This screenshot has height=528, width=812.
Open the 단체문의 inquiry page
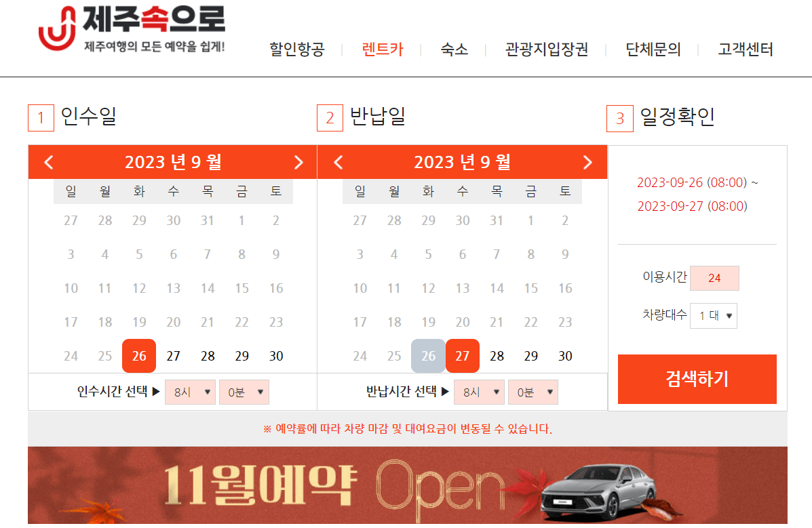pyautogui.click(x=653, y=49)
